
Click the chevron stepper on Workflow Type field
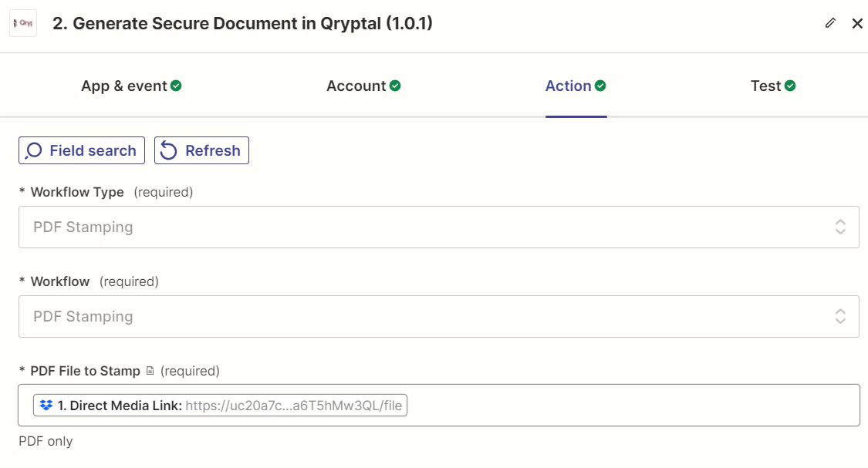click(841, 227)
